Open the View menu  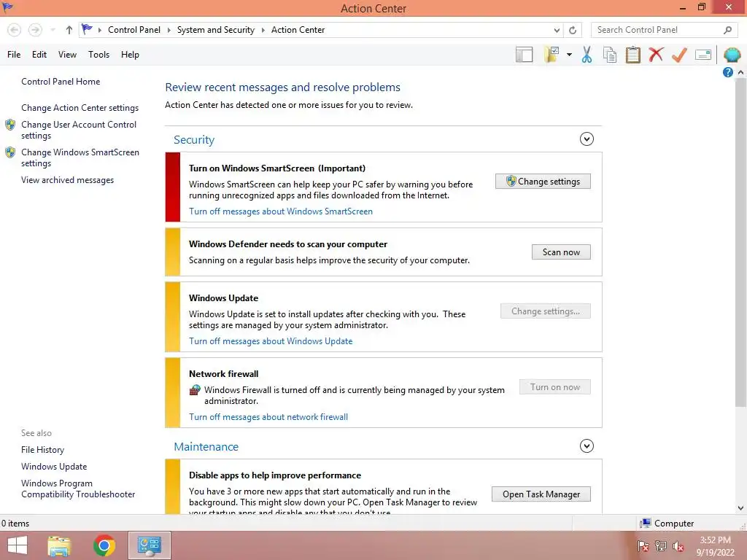(x=67, y=55)
